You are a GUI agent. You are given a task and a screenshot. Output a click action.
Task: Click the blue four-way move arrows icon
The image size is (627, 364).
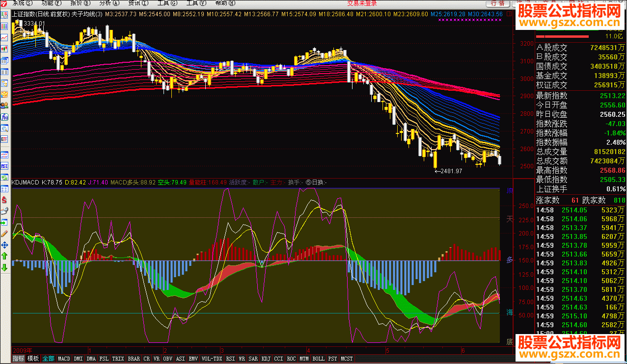point(4,245)
